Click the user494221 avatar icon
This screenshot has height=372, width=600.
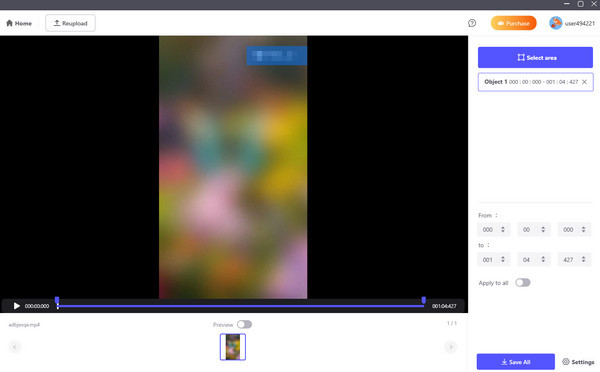pos(555,23)
